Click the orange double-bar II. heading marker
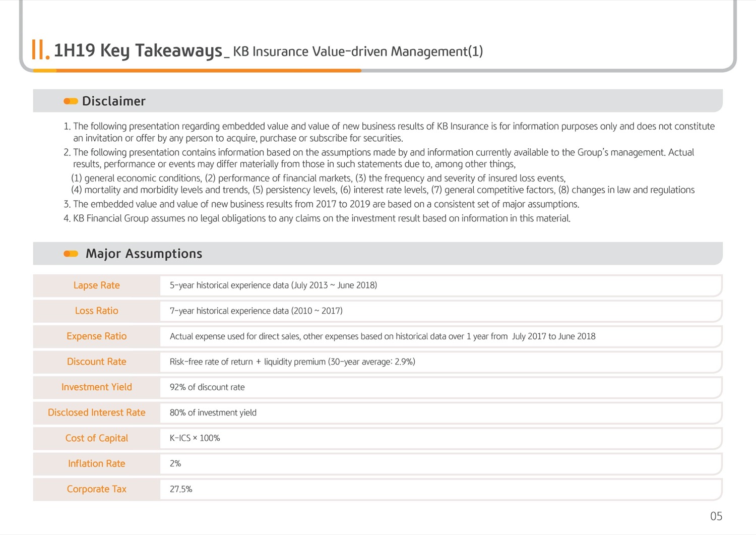The image size is (756, 535). pyautogui.click(x=40, y=50)
